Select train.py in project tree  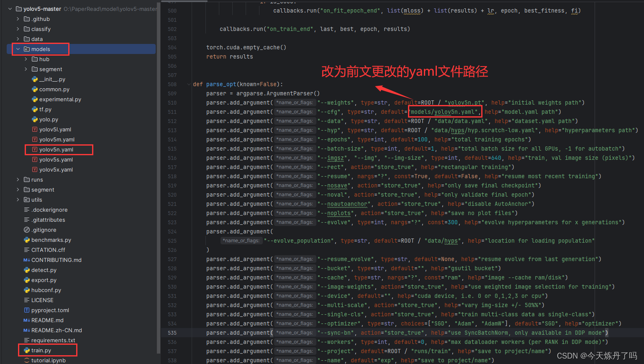[x=41, y=350]
